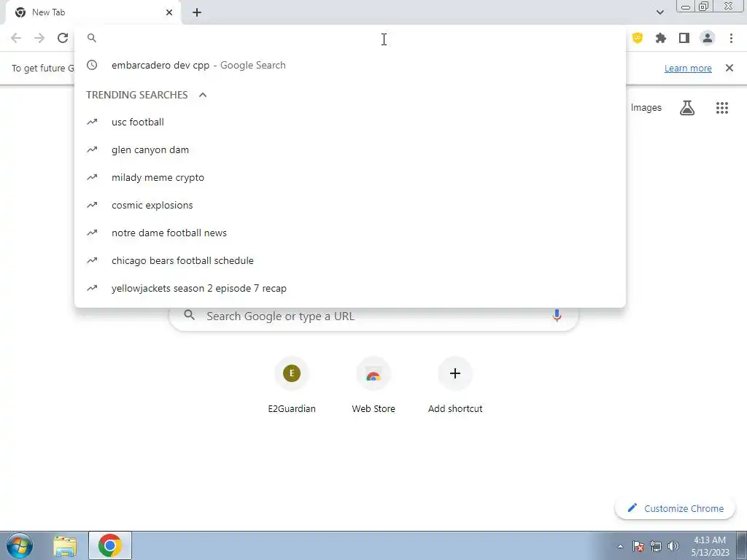Select the history suggestion embarcadero dev cpp

[x=350, y=65]
